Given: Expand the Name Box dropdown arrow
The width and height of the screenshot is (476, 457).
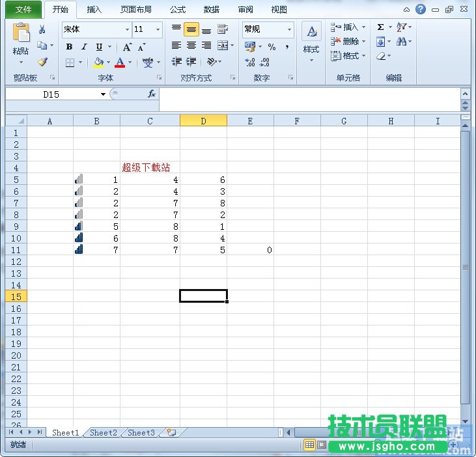Looking at the screenshot, I should tap(103, 94).
